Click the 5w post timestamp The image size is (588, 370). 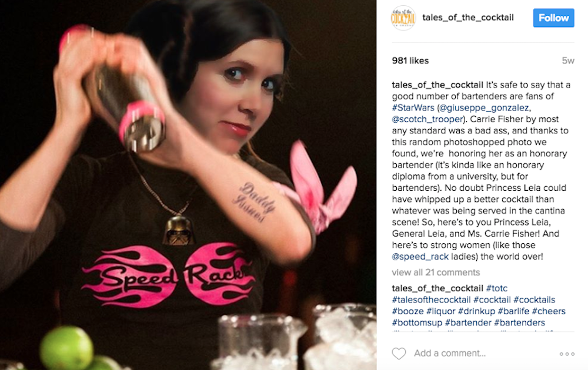point(568,60)
